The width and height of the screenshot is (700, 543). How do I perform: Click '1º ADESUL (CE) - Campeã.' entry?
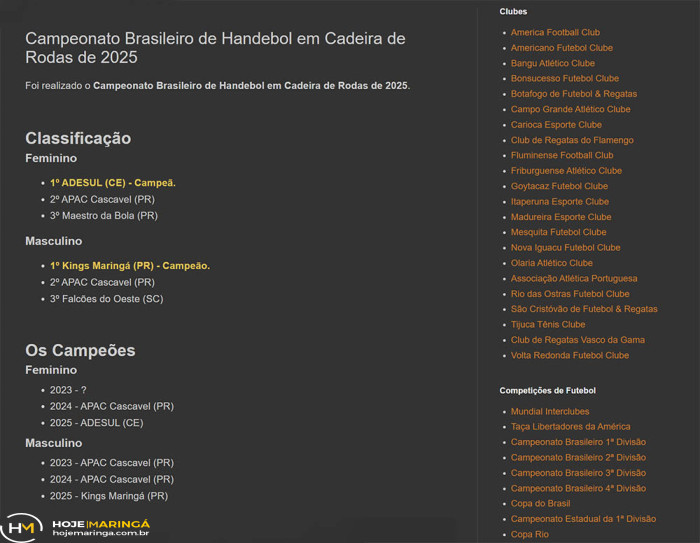(x=112, y=183)
